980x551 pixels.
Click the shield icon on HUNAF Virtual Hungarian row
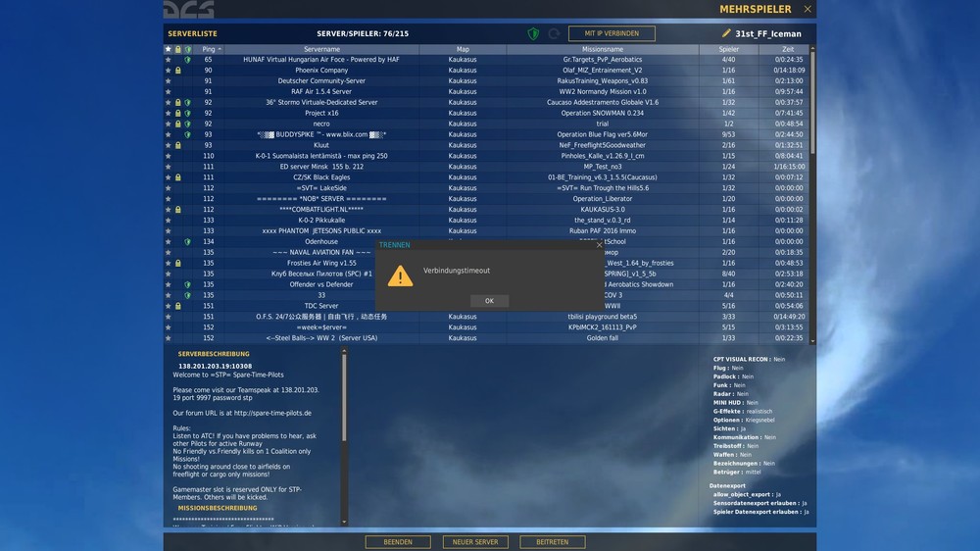(x=187, y=60)
